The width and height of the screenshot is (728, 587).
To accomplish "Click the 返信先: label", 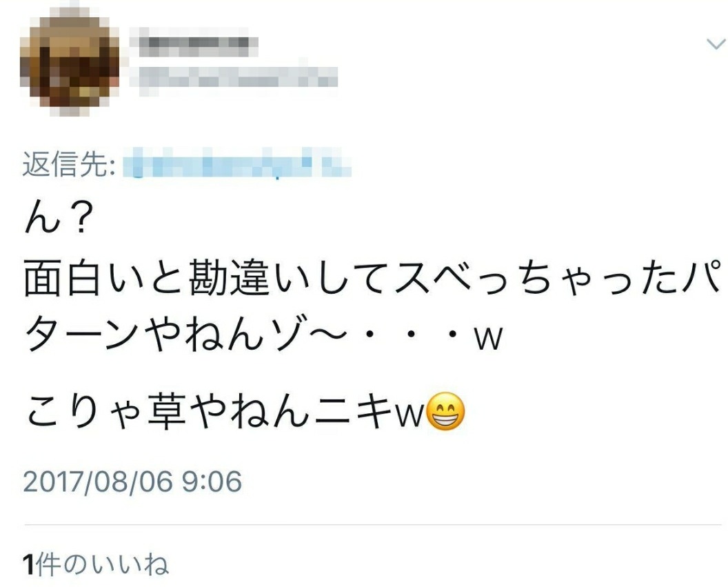I will pyautogui.click(x=69, y=164).
